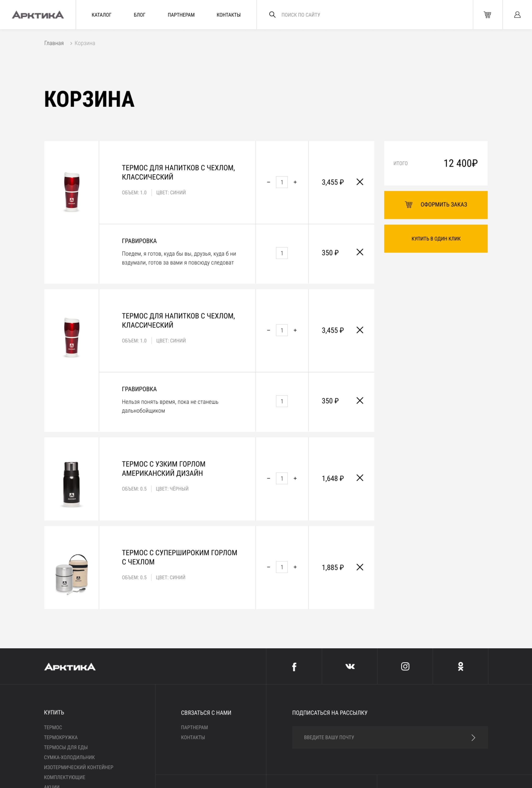Open the user account profile icon
The height and width of the screenshot is (788, 532).
coord(517,15)
